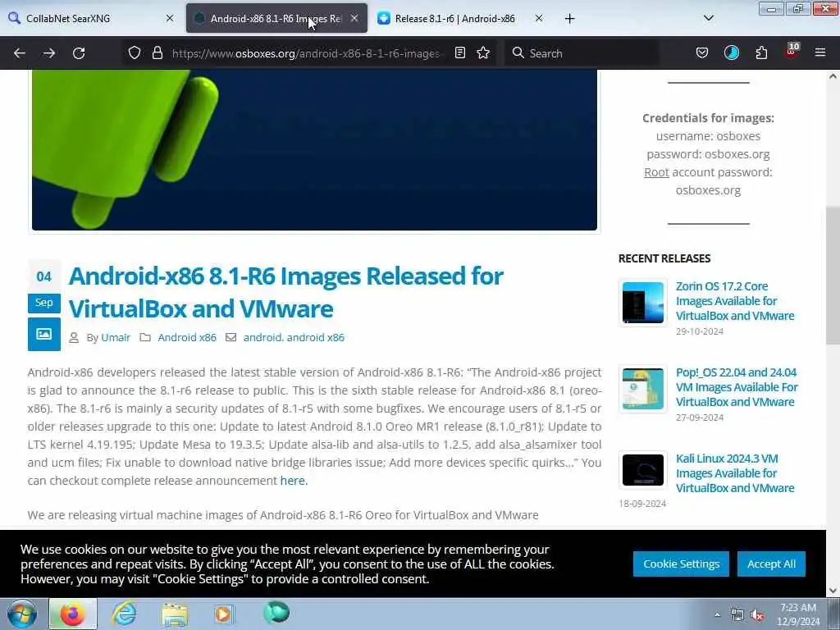840x630 pixels.
Task: Open the article title Android-x86 8.1-R6 Images link
Action: [x=285, y=292]
